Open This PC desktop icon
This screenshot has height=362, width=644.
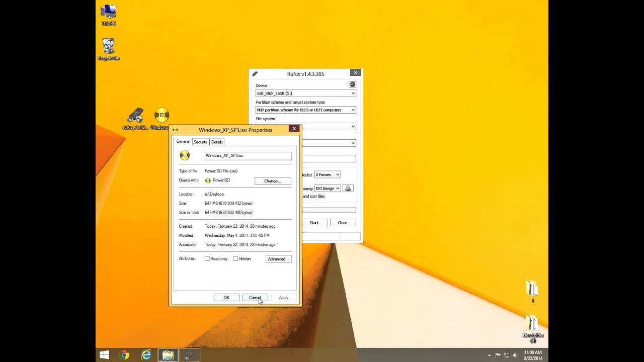coord(109,14)
